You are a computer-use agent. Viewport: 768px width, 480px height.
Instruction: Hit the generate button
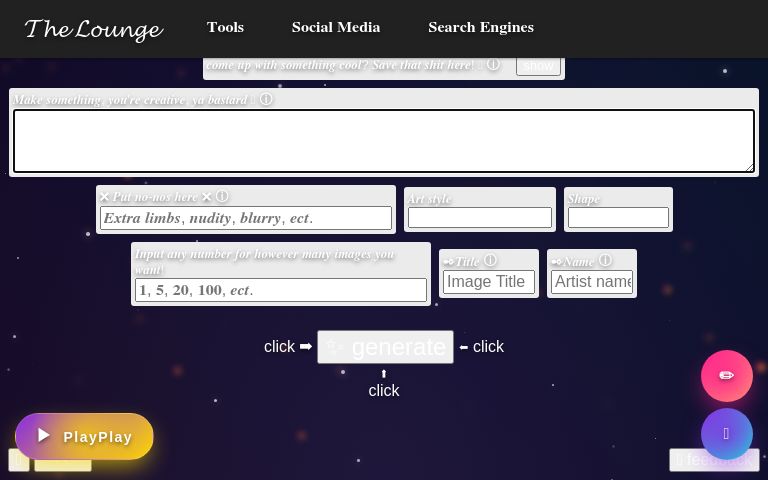click(385, 347)
